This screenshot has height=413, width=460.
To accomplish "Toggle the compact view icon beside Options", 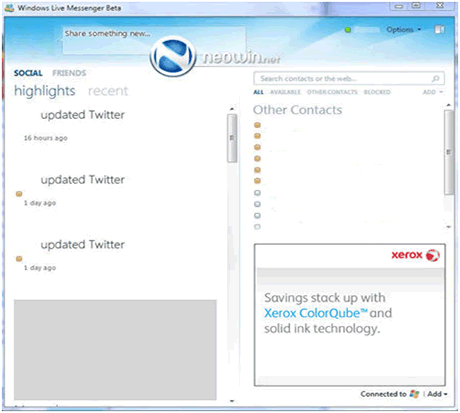I will pyautogui.click(x=439, y=30).
